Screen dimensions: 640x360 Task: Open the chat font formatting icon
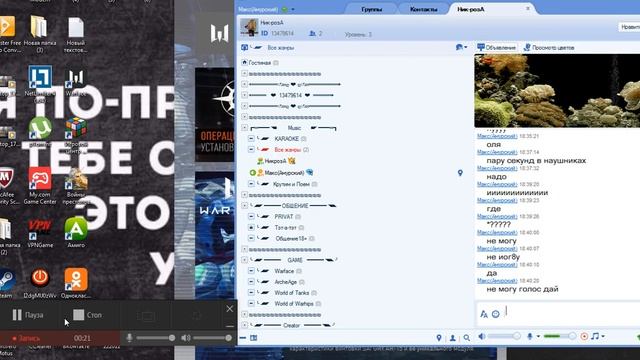pos(484,314)
